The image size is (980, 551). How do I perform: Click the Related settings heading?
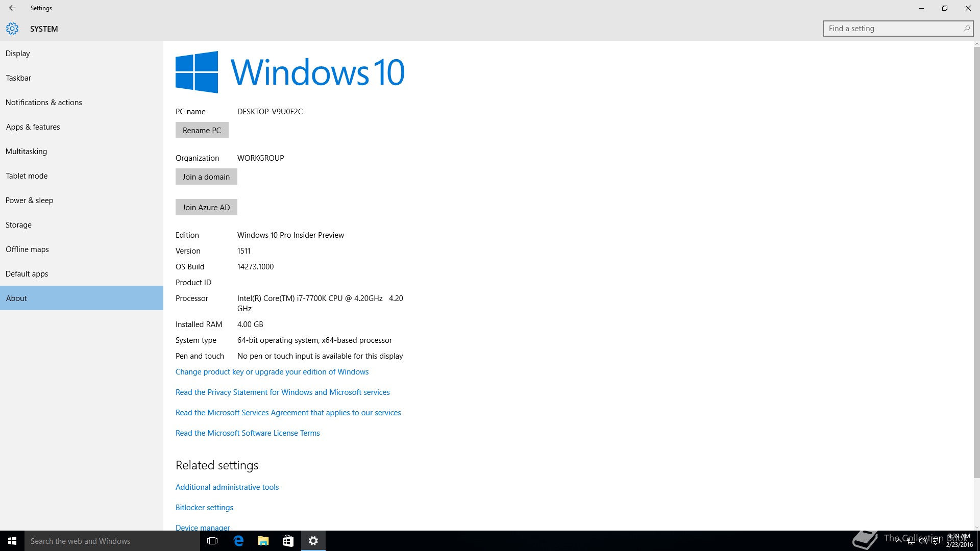217,465
